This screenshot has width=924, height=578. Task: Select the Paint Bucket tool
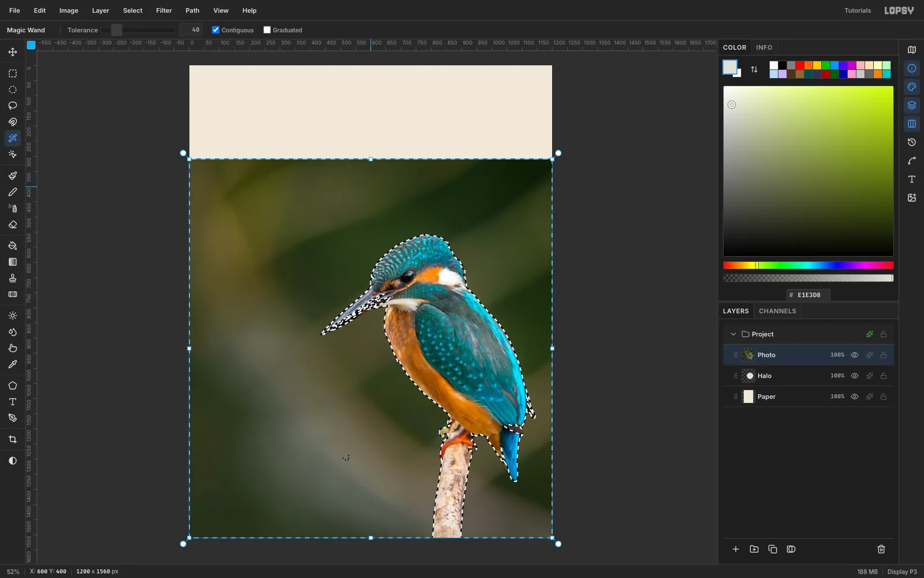point(13,246)
